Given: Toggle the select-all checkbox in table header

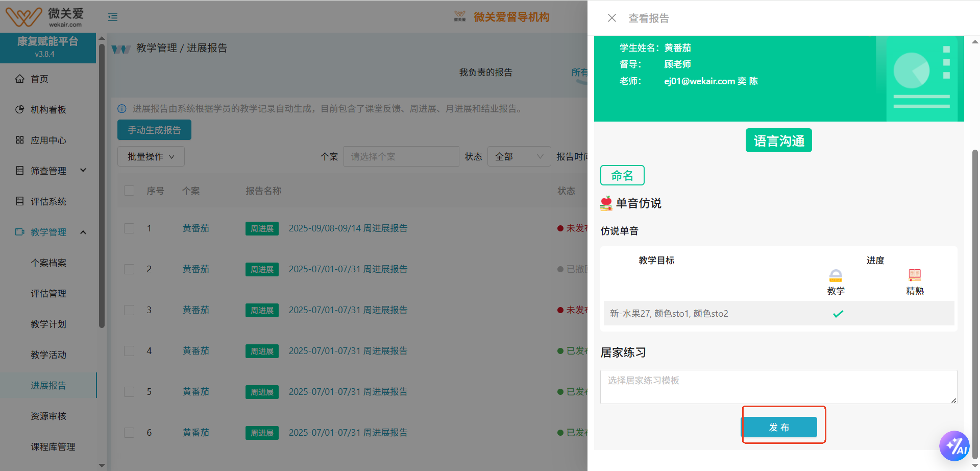Looking at the screenshot, I should point(129,191).
